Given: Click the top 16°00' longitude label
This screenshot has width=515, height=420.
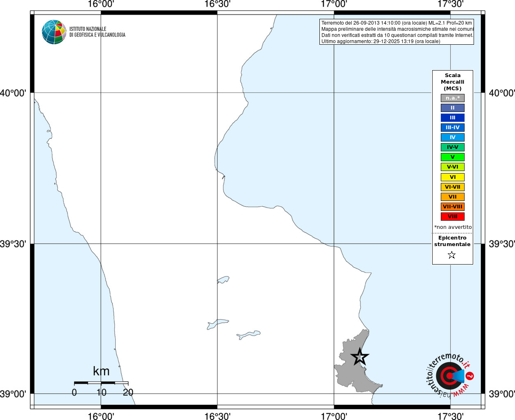Looking at the screenshot, I should click(x=101, y=4).
